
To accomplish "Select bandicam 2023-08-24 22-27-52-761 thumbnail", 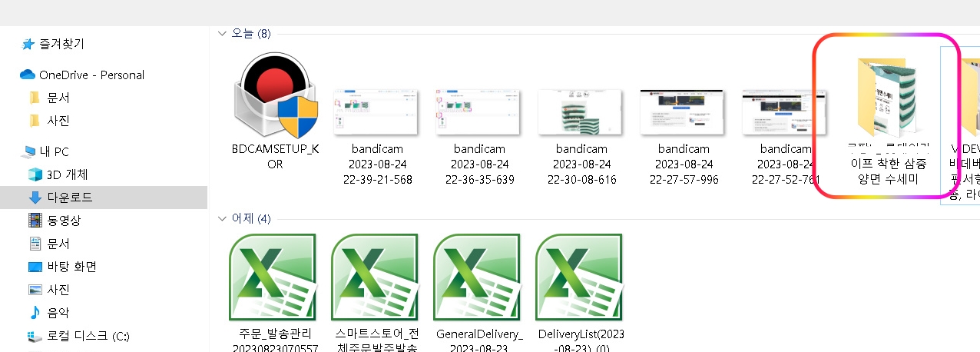I will coord(785,112).
